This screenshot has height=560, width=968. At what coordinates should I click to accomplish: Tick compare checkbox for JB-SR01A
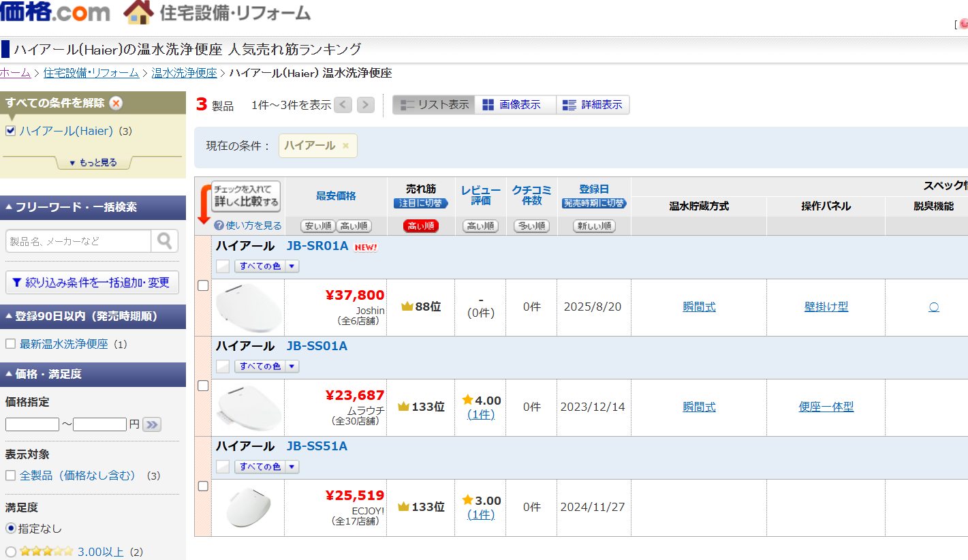(203, 286)
